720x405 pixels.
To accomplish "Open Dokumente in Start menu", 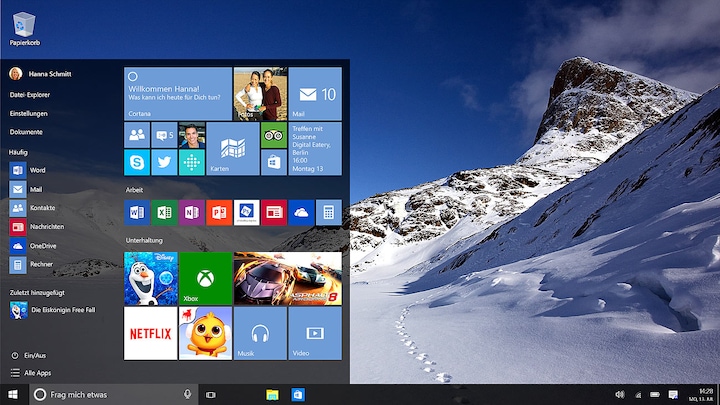I will click(26, 132).
